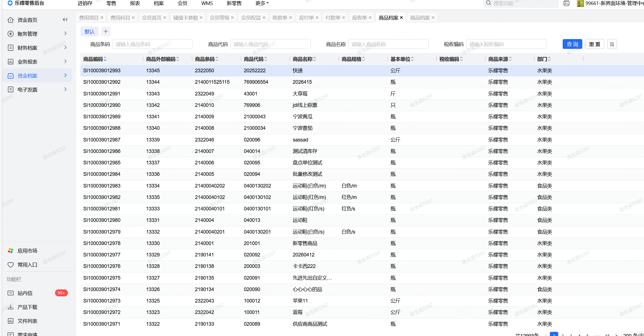This screenshot has height=336, width=644.
Task: Open 应用市场 from the sidebar
Action: coord(27,251)
